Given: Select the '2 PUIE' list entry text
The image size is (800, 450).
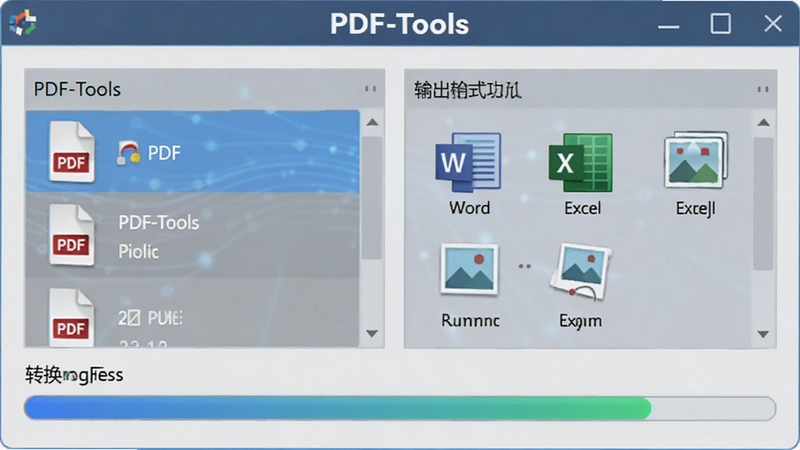Looking at the screenshot, I should 151,318.
